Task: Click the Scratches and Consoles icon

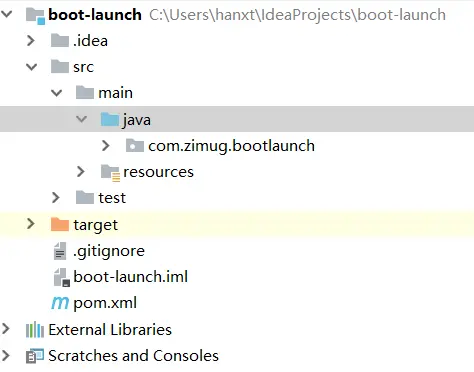Action: (x=35, y=356)
